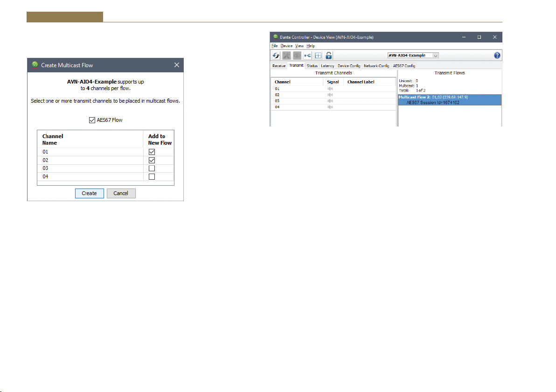Click the 'Total: 1 of 2' flow count
The image size is (556, 392).
pos(412,91)
